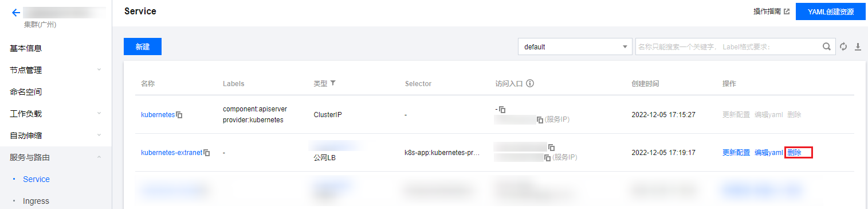Screen dimensions: 868x209
Task: Open the default namespace dropdown
Action: pos(575,47)
